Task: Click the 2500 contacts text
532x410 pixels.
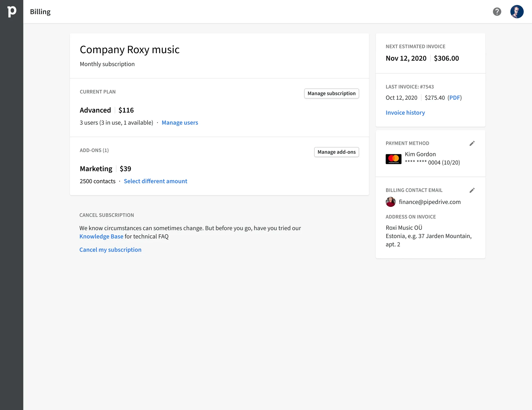Action: [x=98, y=181]
